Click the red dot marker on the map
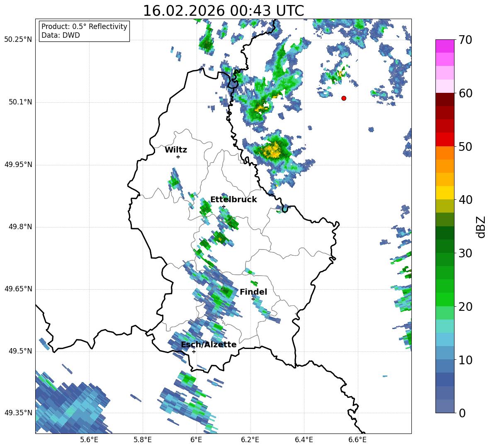This screenshot has width=491, height=448. (344, 98)
